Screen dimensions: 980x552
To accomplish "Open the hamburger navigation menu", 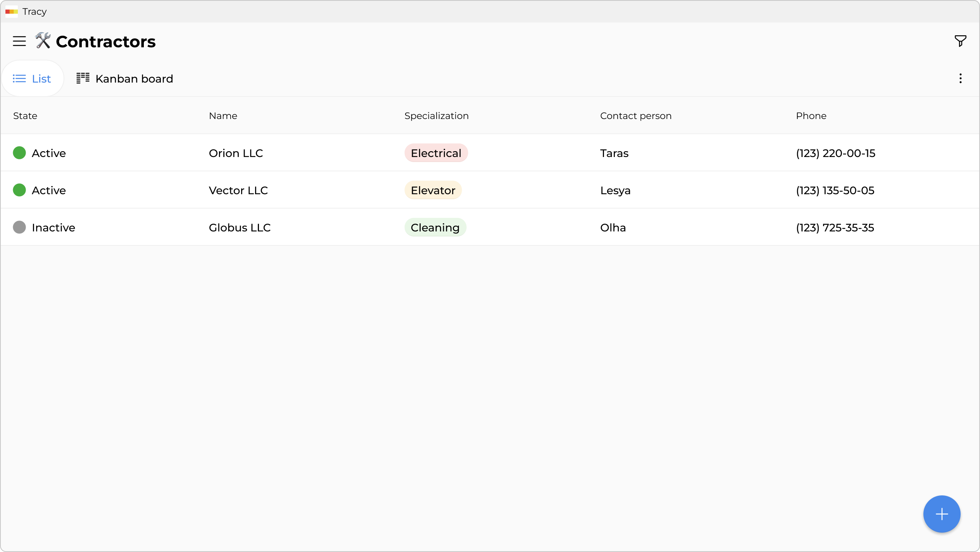I will click(19, 41).
